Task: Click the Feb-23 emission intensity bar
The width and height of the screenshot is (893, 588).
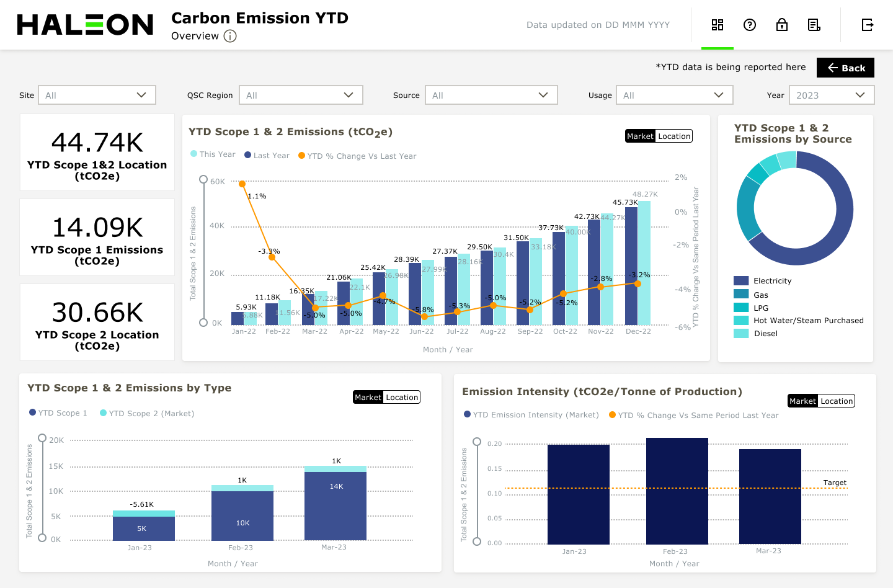Action: click(677, 491)
